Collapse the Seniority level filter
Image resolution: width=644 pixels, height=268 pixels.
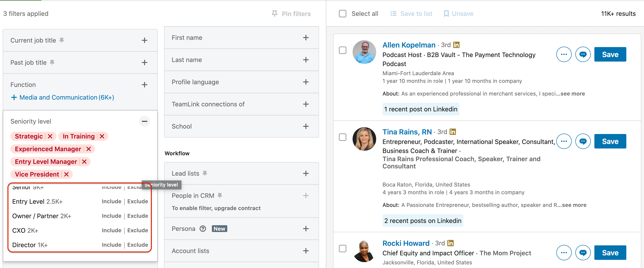pos(144,121)
